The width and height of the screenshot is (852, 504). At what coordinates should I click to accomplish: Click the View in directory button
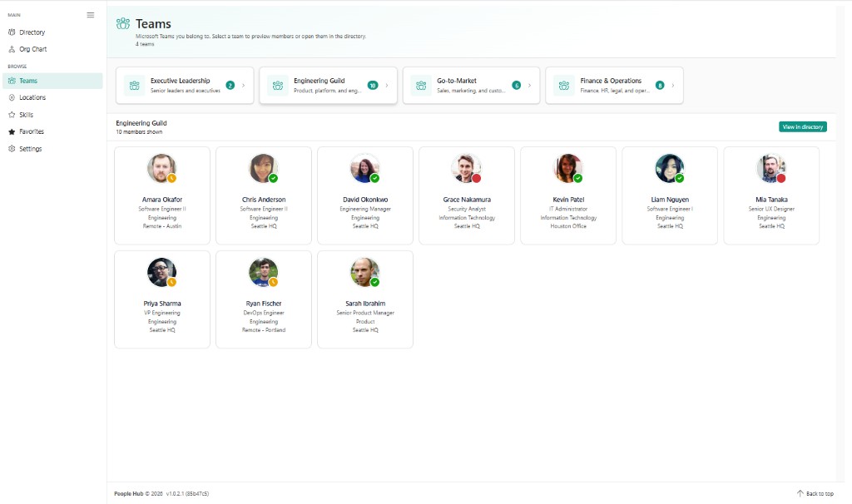point(803,126)
